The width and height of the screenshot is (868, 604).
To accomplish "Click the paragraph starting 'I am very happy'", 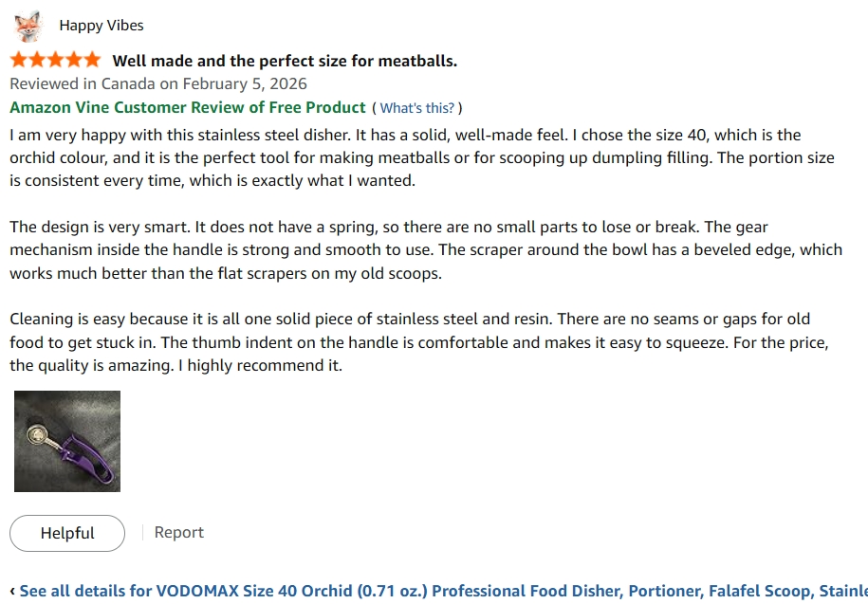I will click(422, 157).
